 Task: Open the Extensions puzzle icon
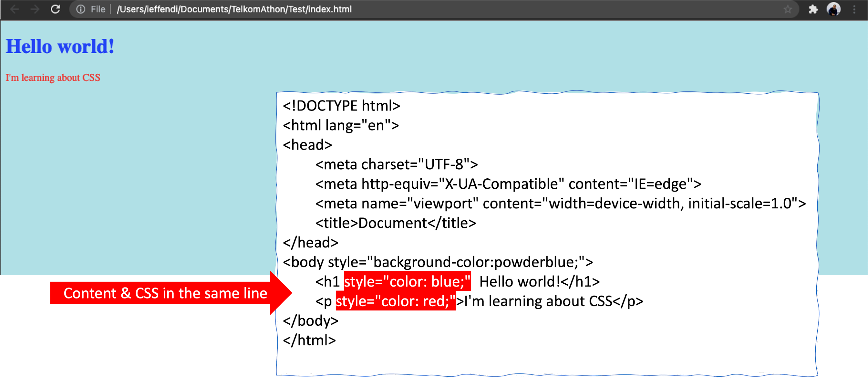[x=813, y=9]
